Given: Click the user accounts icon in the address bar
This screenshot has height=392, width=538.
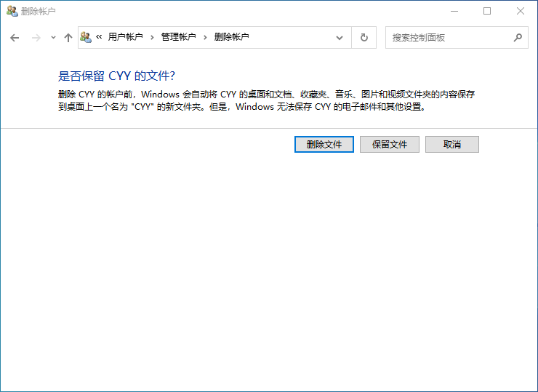Looking at the screenshot, I should (x=87, y=37).
